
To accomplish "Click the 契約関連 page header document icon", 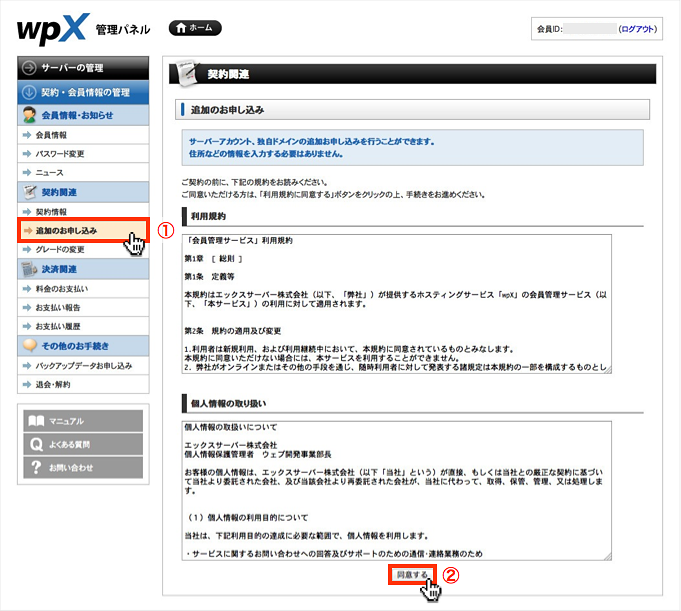I will pyautogui.click(x=186, y=73).
